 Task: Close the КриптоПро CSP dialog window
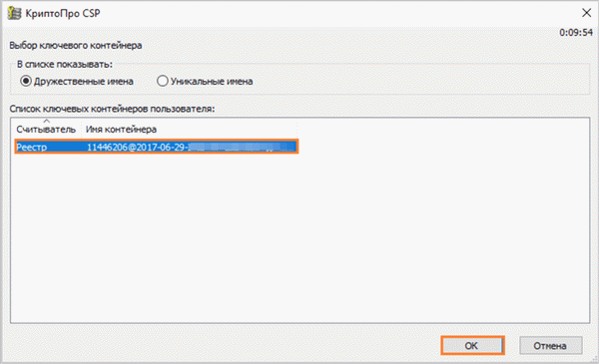pos(586,13)
